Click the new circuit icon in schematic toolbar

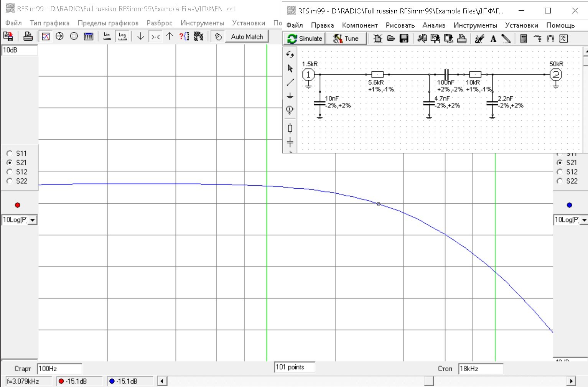pyautogui.click(x=378, y=39)
